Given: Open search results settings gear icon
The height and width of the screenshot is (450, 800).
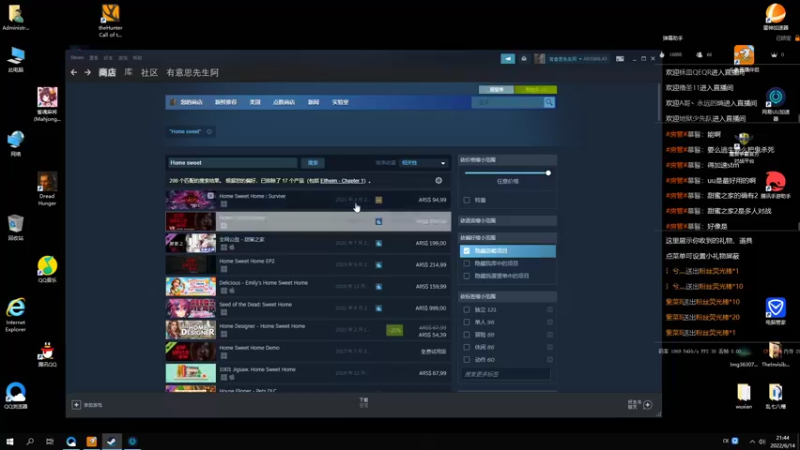Looking at the screenshot, I should pyautogui.click(x=439, y=181).
